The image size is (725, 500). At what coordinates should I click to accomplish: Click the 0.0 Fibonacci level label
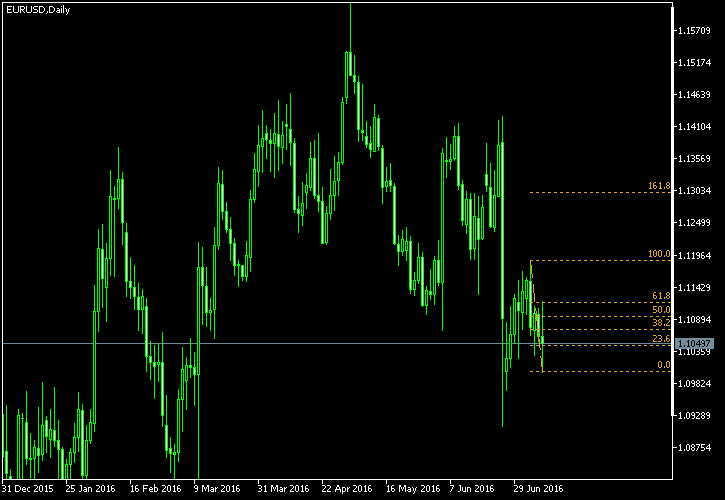(664, 365)
